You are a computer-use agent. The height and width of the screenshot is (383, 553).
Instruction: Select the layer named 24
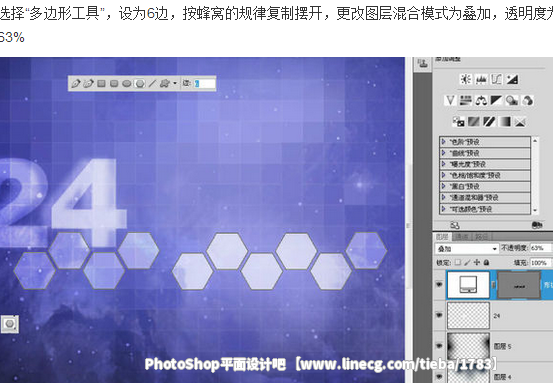pos(497,316)
